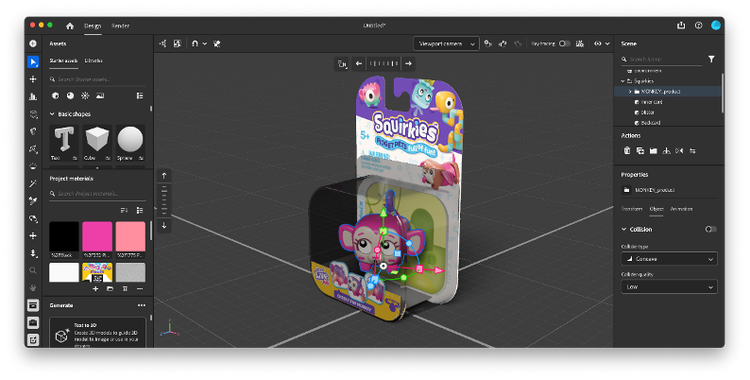The width and height of the screenshot is (750, 380).
Task: Click the first Actions icon (delete)
Action: click(627, 151)
